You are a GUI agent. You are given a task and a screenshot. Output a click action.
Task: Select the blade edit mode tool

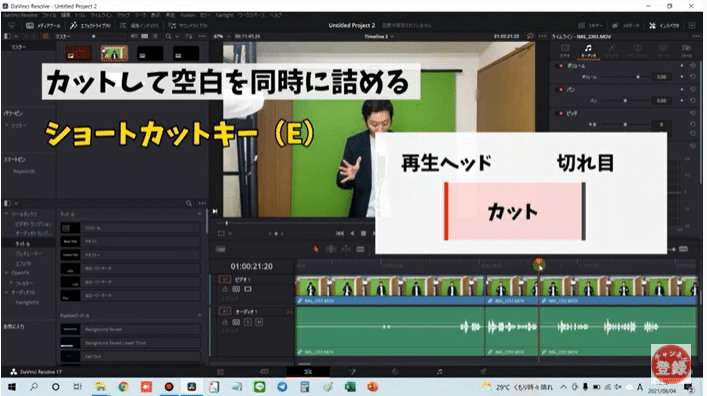point(360,249)
